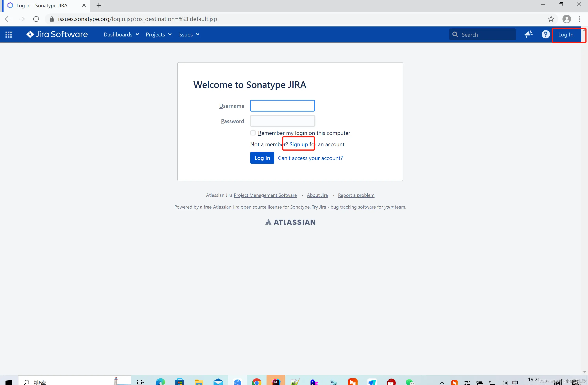Open File Explorer from the taskbar
Viewport: 588px width, 385px height.
pos(199,382)
